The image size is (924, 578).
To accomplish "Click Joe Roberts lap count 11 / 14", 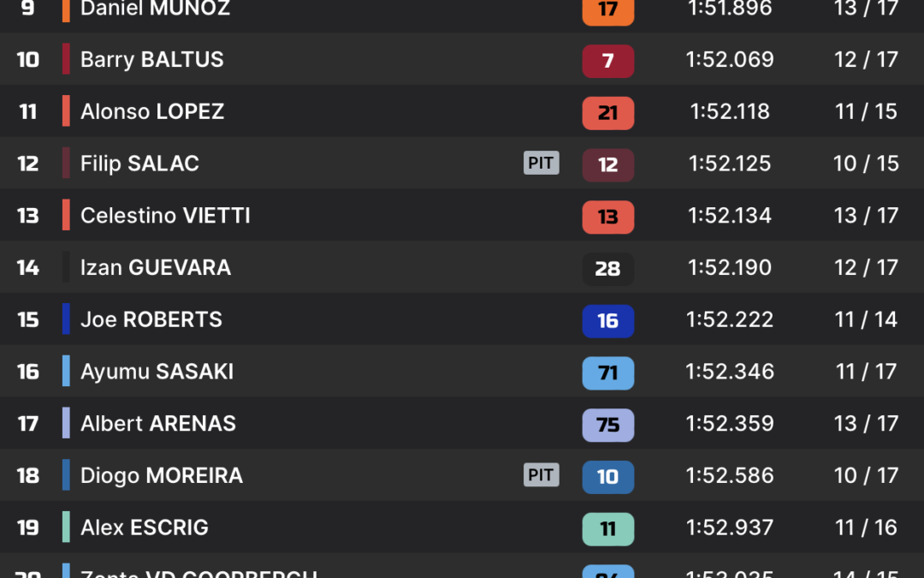I will 866,319.
